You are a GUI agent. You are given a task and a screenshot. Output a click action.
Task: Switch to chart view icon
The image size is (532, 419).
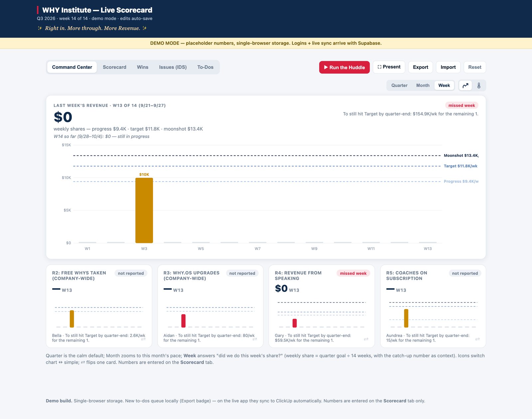click(465, 86)
